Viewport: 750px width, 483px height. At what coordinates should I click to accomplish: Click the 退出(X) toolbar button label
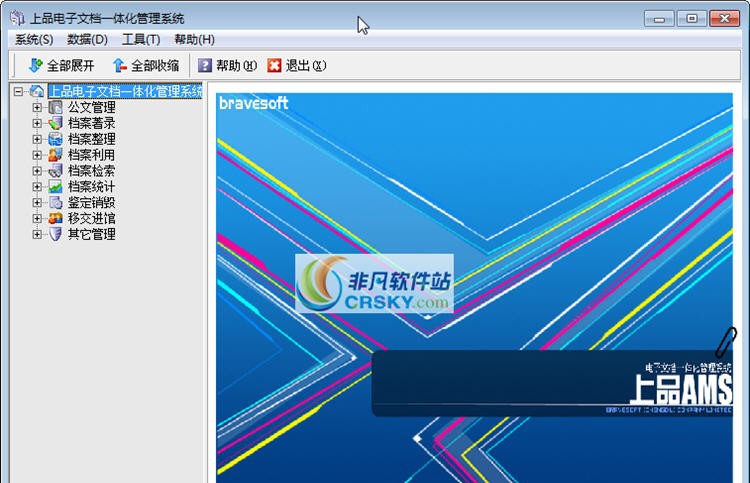point(306,66)
